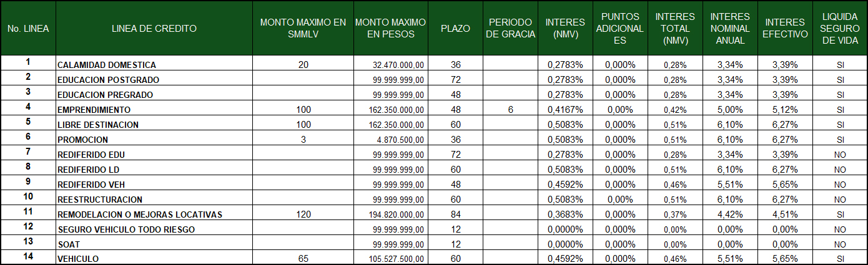Click the VEHICULO credit line cell
The height and width of the screenshot is (265, 868).
click(x=154, y=259)
